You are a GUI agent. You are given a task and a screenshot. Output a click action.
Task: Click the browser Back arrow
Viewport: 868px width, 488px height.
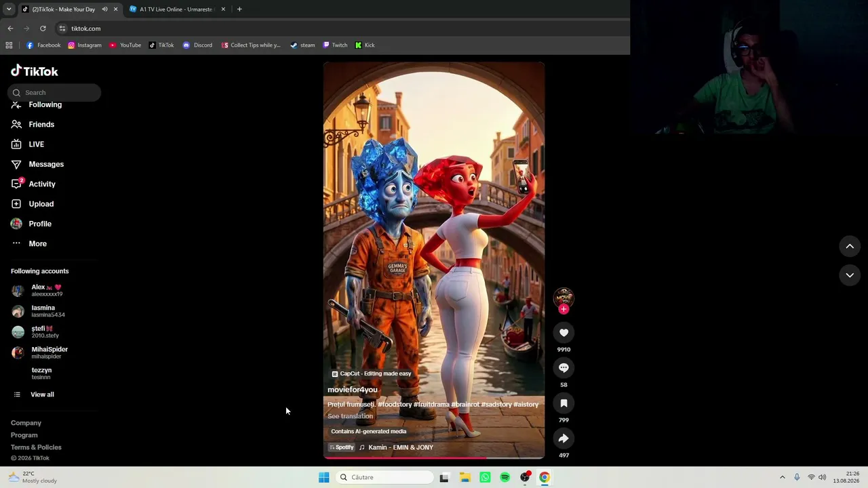(x=10, y=28)
